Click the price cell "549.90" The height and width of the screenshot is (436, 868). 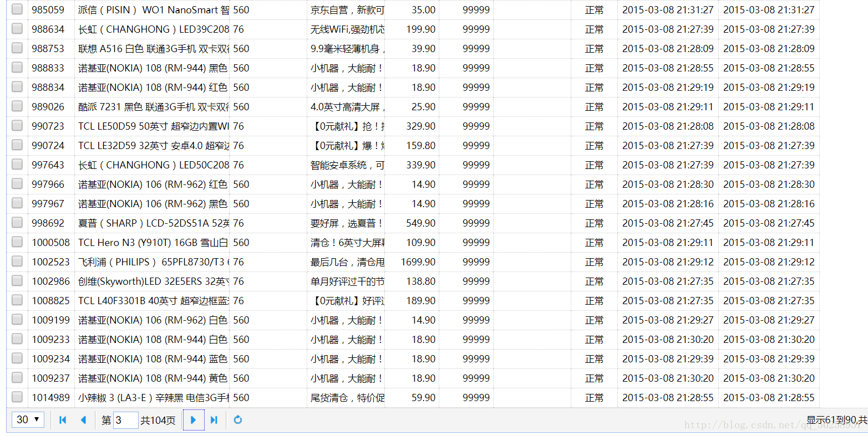point(420,223)
